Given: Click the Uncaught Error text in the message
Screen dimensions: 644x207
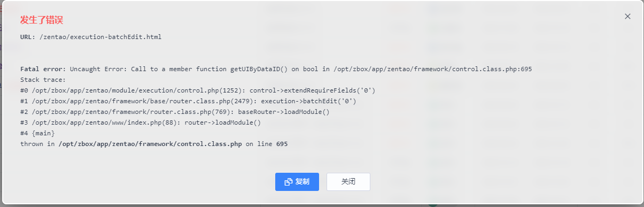Looking at the screenshot, I should 96,69.
